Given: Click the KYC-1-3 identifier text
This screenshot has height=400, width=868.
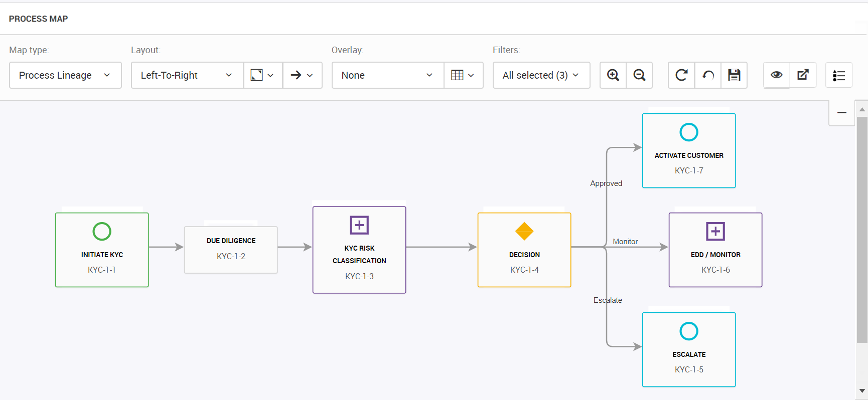Looking at the screenshot, I should [359, 276].
